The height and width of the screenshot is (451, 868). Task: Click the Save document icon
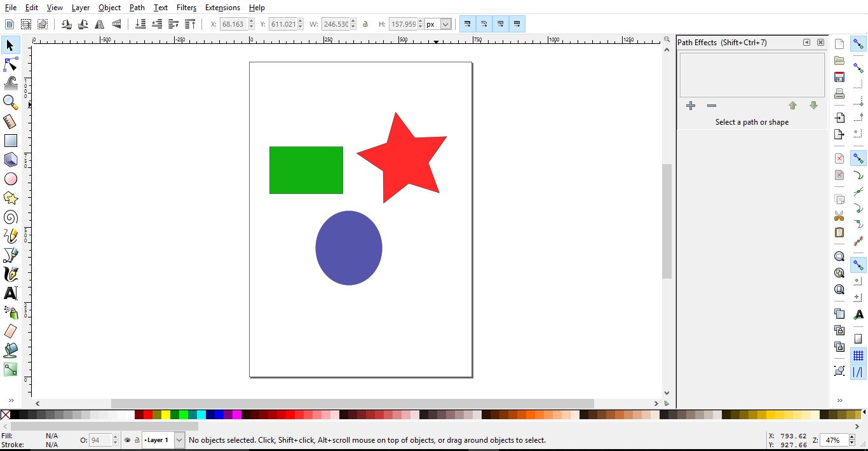[839, 76]
